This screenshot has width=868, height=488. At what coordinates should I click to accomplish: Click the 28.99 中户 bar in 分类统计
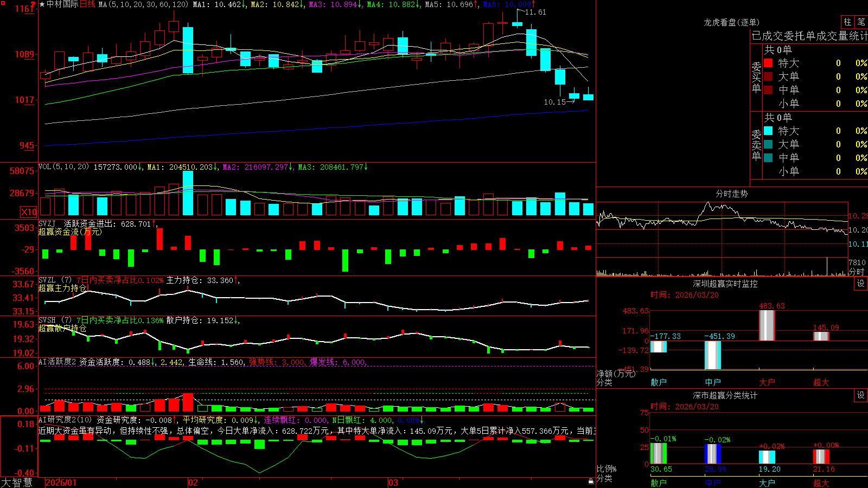pyautogui.click(x=713, y=454)
